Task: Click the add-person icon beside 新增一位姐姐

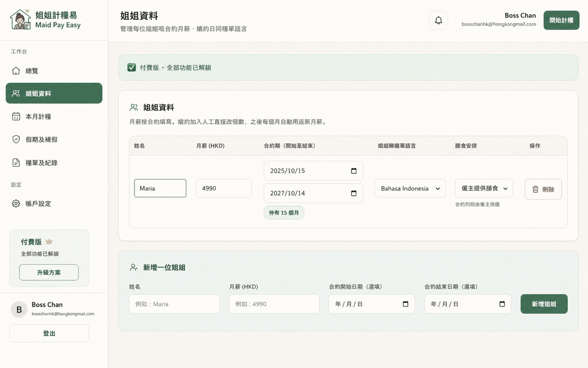Action: (134, 267)
